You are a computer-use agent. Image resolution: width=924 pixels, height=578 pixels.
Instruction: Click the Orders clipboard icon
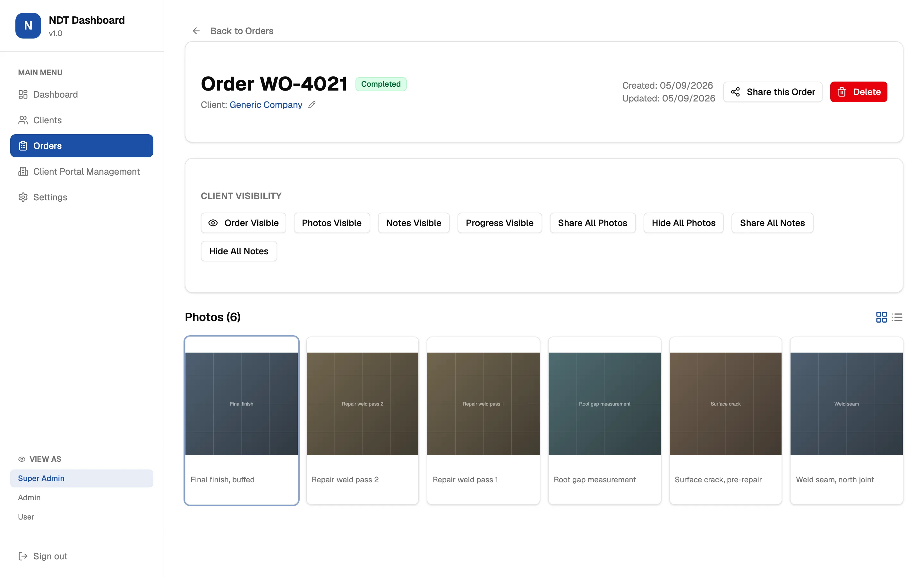pyautogui.click(x=23, y=146)
